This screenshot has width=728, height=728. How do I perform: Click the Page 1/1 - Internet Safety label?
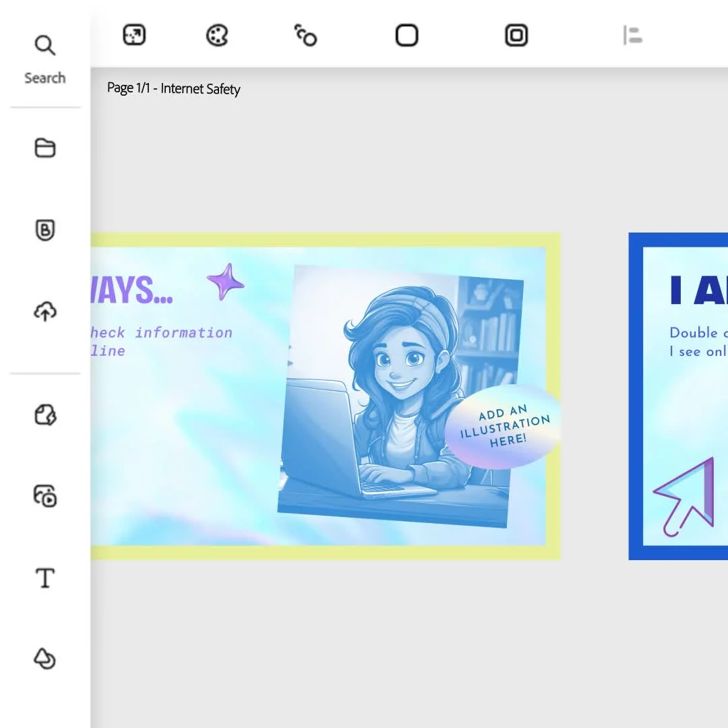pos(173,89)
